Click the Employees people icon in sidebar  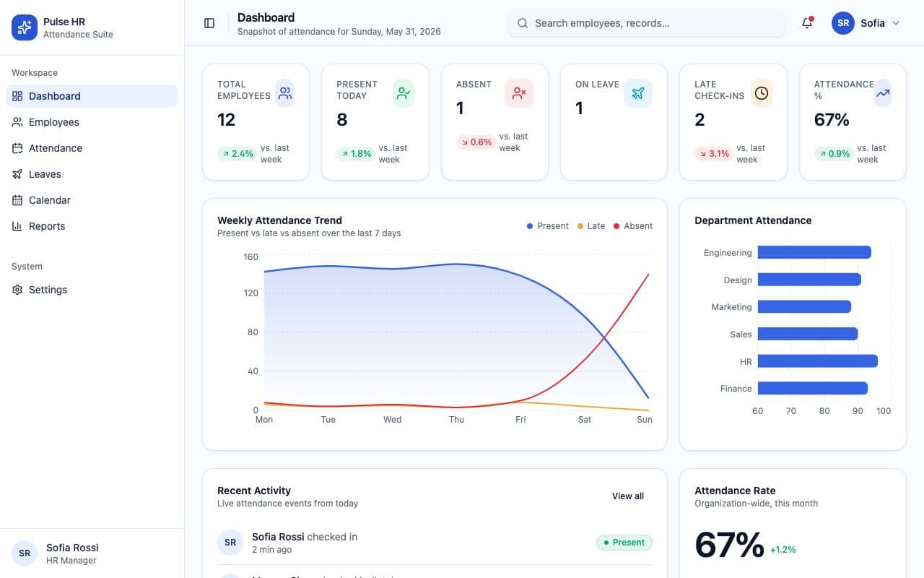click(x=17, y=122)
